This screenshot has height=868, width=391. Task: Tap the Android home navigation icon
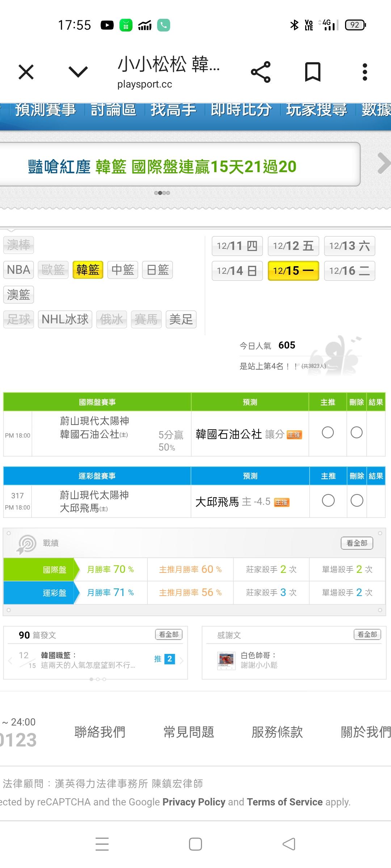[195, 844]
